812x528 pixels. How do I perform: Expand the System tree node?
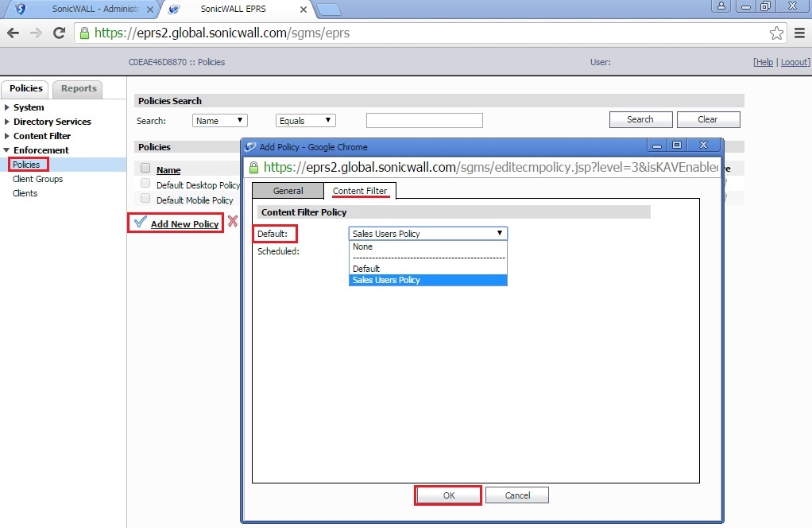click(8, 107)
